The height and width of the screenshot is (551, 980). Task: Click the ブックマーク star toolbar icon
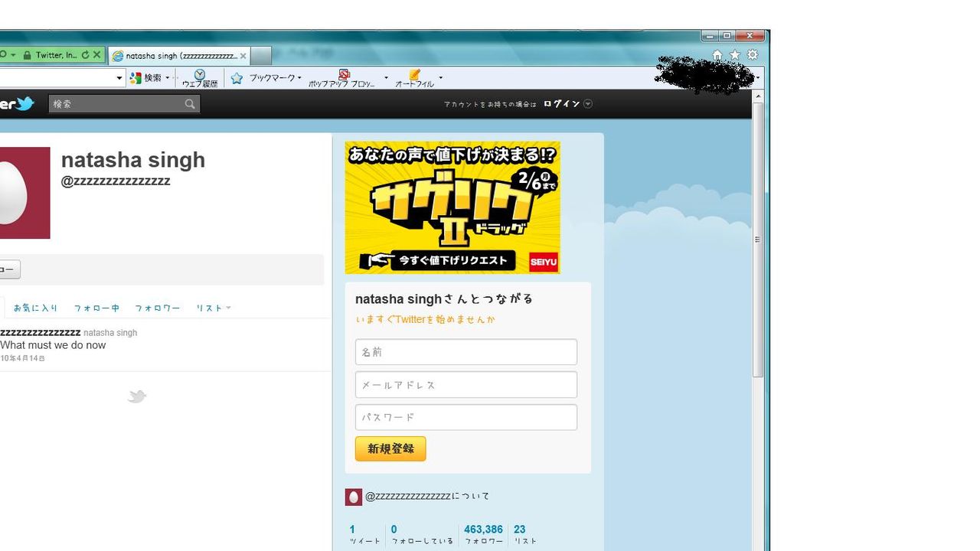(x=237, y=78)
